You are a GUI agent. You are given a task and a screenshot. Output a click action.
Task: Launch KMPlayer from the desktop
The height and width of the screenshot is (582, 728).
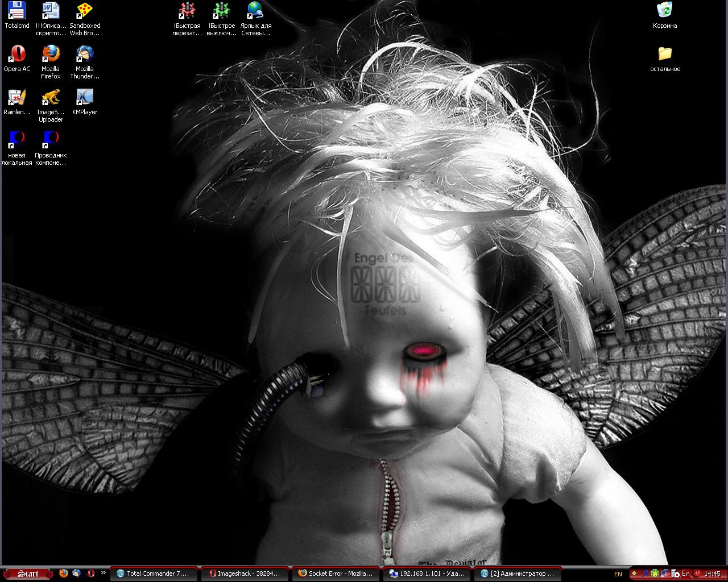point(85,97)
